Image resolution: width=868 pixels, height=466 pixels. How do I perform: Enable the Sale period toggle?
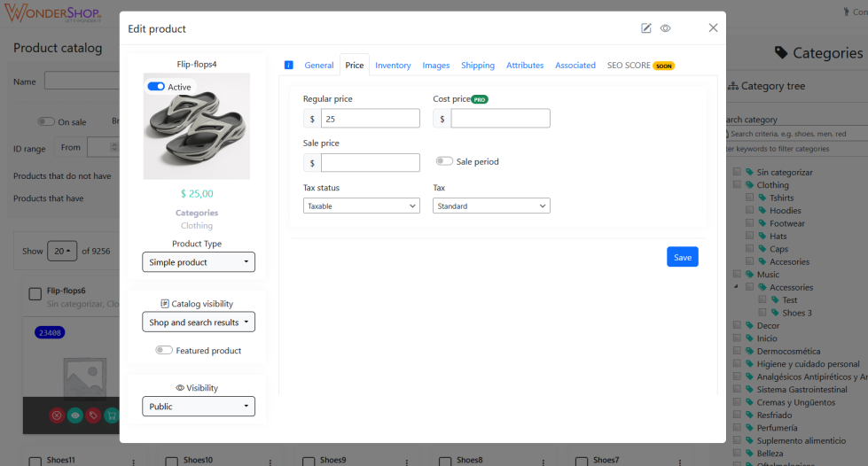click(x=444, y=161)
